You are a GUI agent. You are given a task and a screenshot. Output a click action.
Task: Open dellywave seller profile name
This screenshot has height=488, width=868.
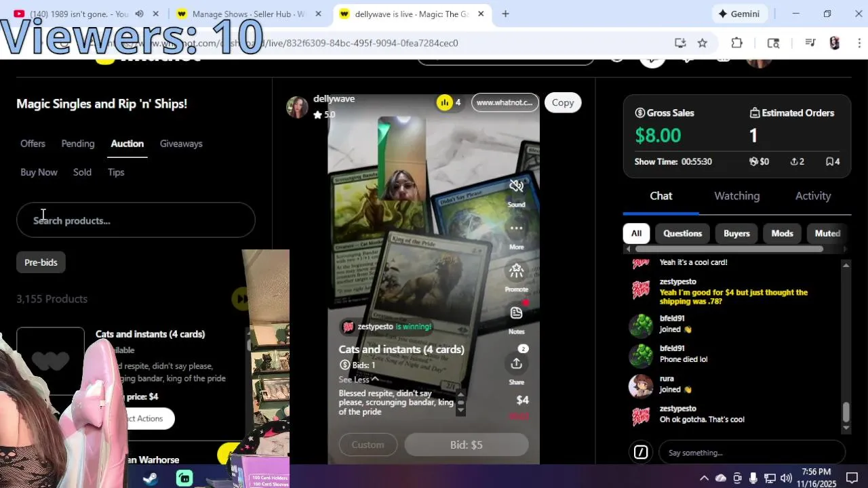point(334,99)
